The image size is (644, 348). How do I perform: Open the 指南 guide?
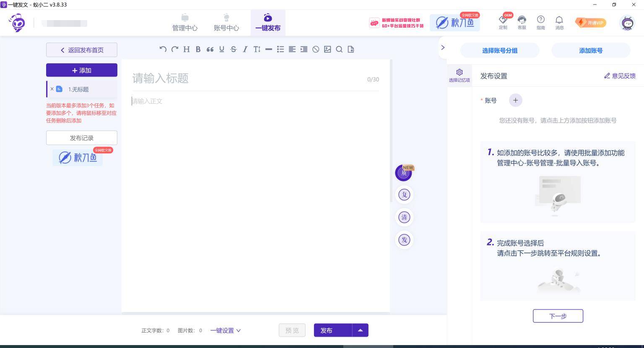541,22
